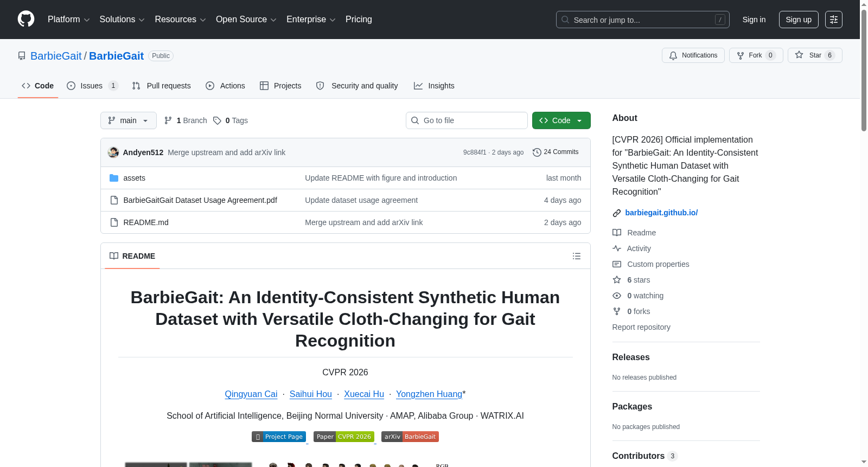Open the 9c884f1 commit hash
Image resolution: width=868 pixels, height=467 pixels.
[475, 152]
